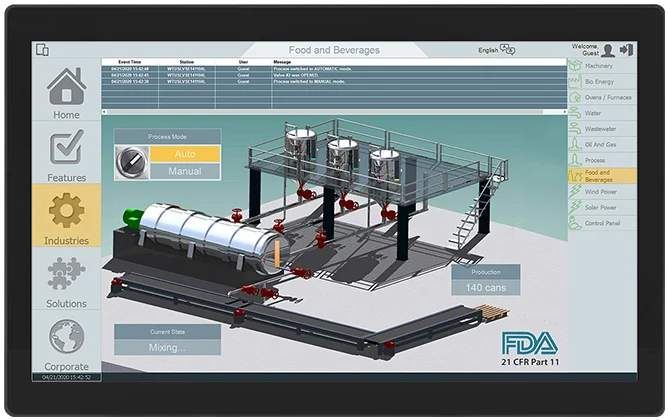Select Oil And Gas industry
Image resolution: width=668 pixels, height=420 pixels.
click(x=602, y=144)
